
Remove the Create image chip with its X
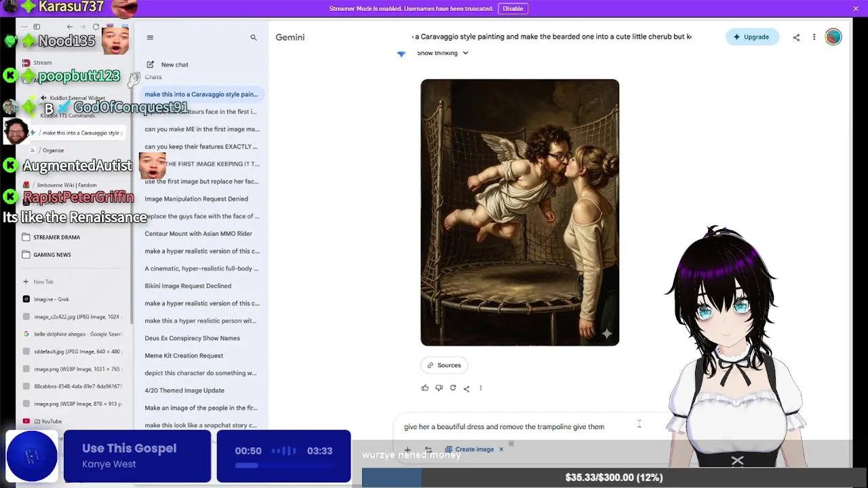(501, 449)
